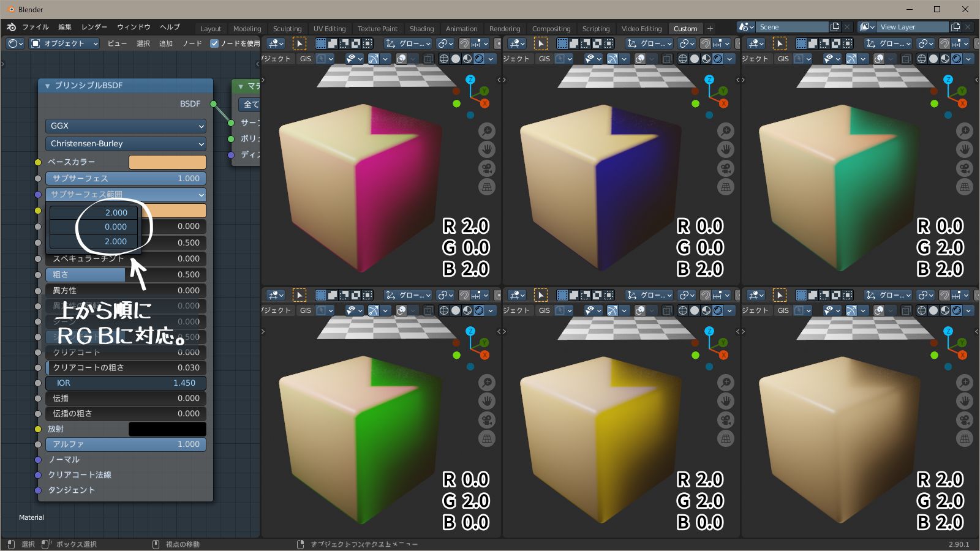
Task: Click orthographic grid gizmo in yellow cube viewport
Action: [726, 439]
